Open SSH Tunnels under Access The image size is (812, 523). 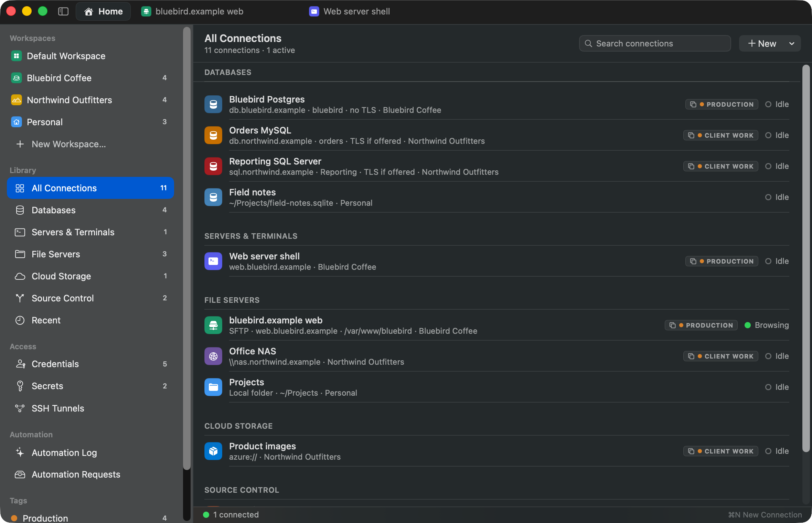coord(90,408)
